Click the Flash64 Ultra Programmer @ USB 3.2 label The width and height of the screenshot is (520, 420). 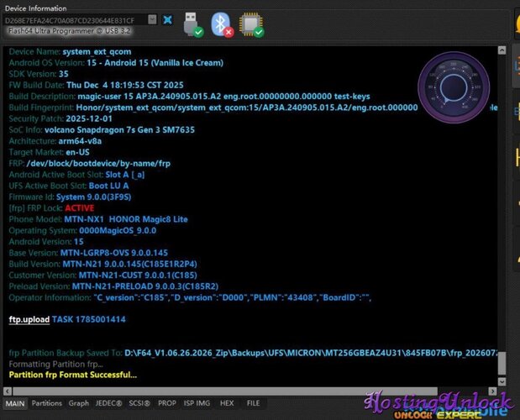click(70, 31)
